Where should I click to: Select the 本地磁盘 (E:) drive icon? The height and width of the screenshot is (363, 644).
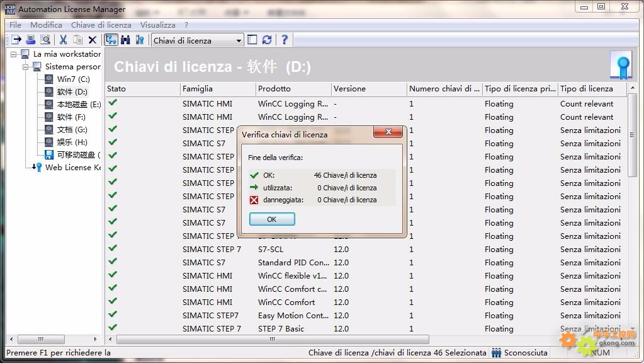(49, 105)
